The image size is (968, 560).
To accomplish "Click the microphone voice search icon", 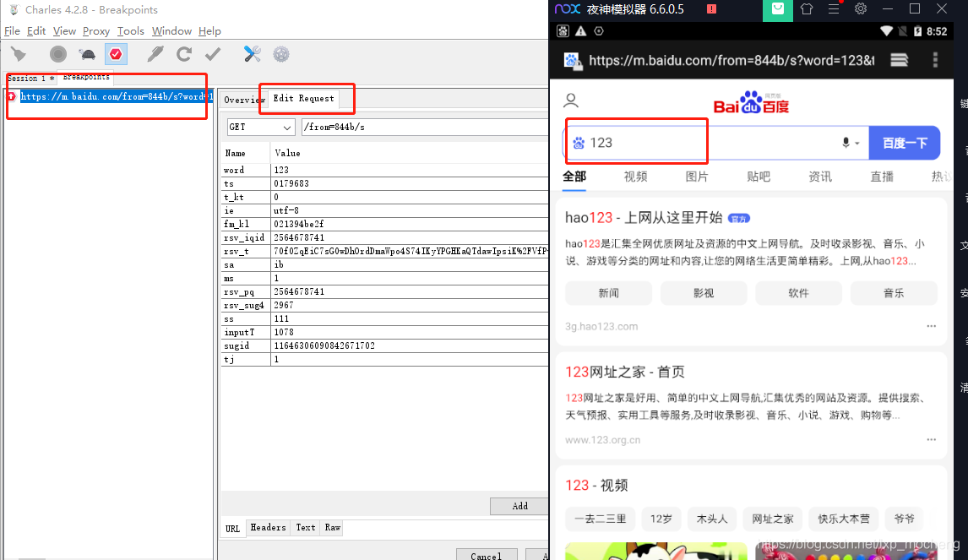I will pos(846,143).
